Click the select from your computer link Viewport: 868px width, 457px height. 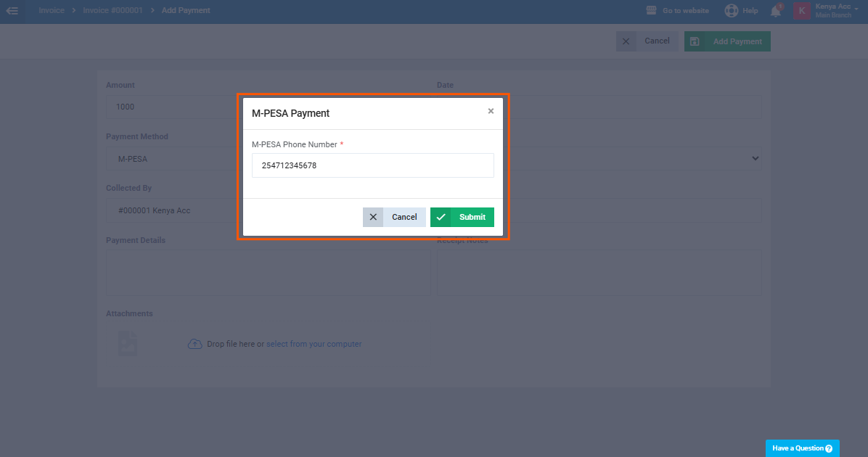(x=314, y=344)
